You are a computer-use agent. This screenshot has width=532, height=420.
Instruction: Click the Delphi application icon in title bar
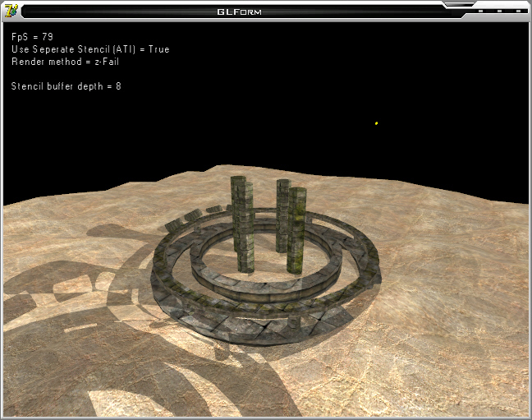point(11,11)
